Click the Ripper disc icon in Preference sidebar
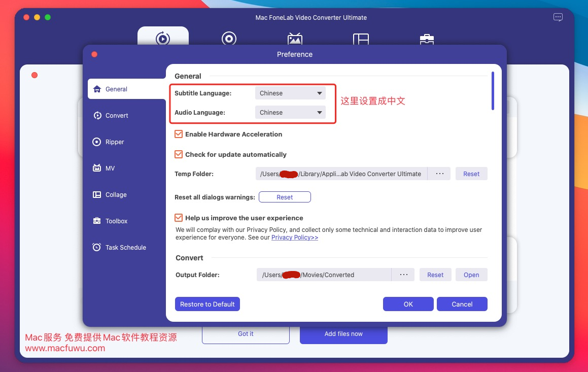The image size is (588, 372). [x=97, y=142]
